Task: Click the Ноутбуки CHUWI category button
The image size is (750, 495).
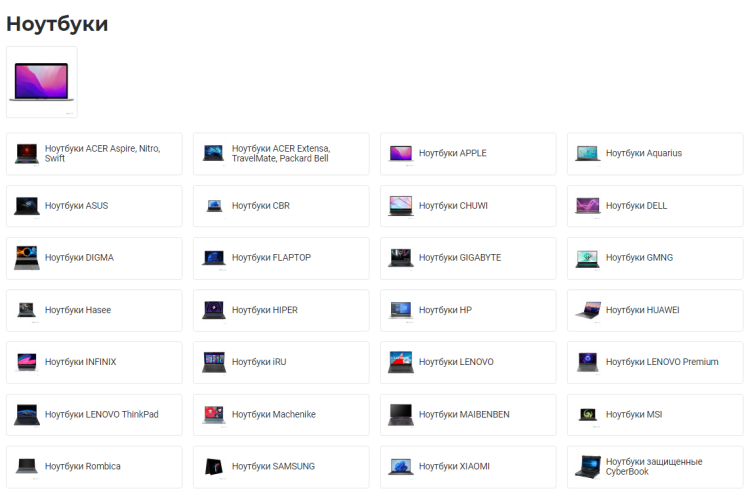Action: pyautogui.click(x=453, y=206)
